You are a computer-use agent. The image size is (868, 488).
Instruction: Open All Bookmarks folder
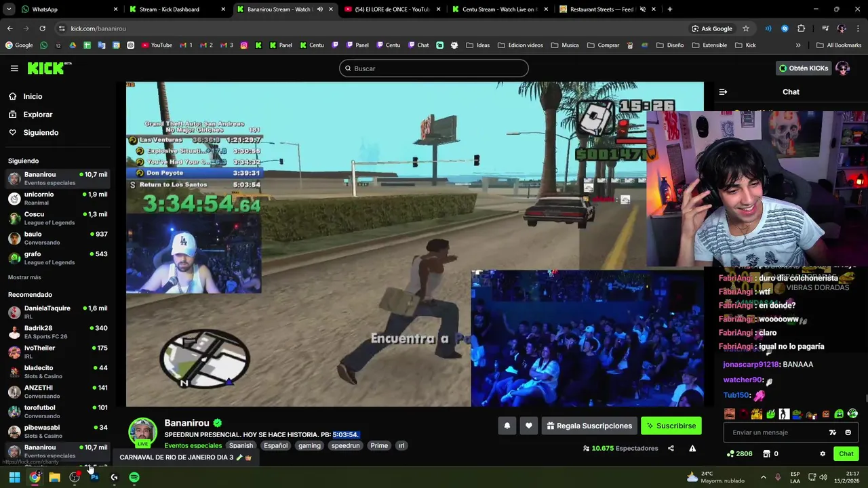(839, 45)
